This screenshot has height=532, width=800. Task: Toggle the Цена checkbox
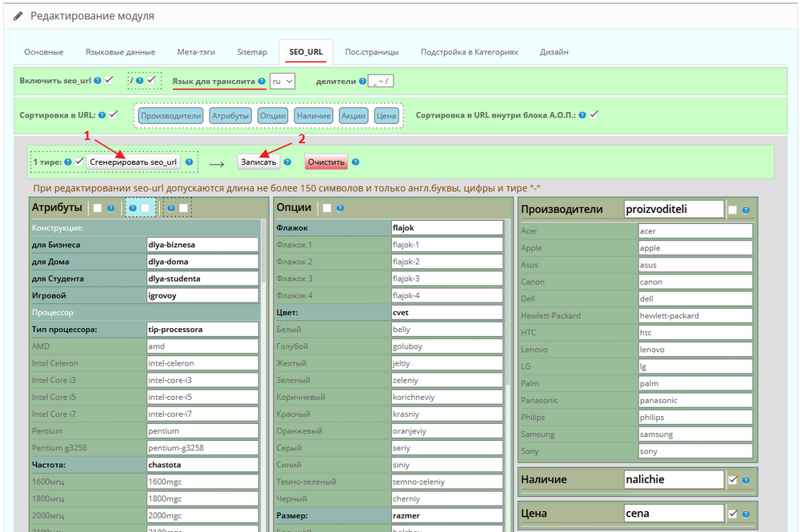point(733,514)
